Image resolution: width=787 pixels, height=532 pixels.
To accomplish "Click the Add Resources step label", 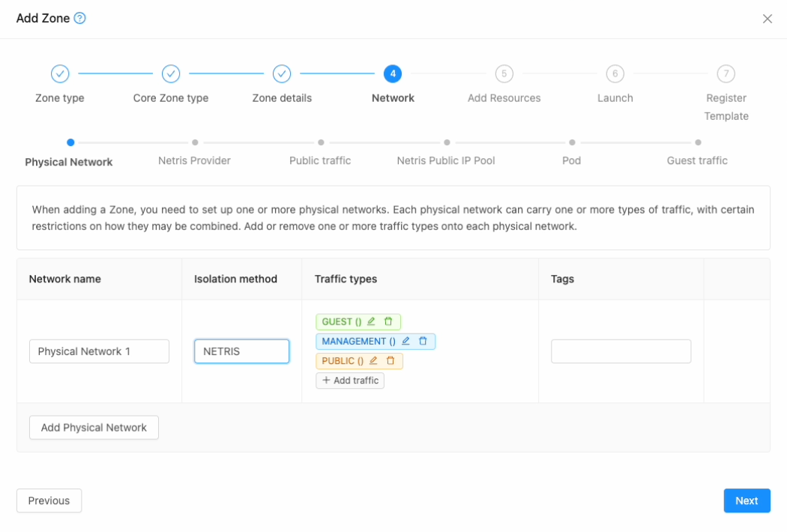I will point(504,98).
